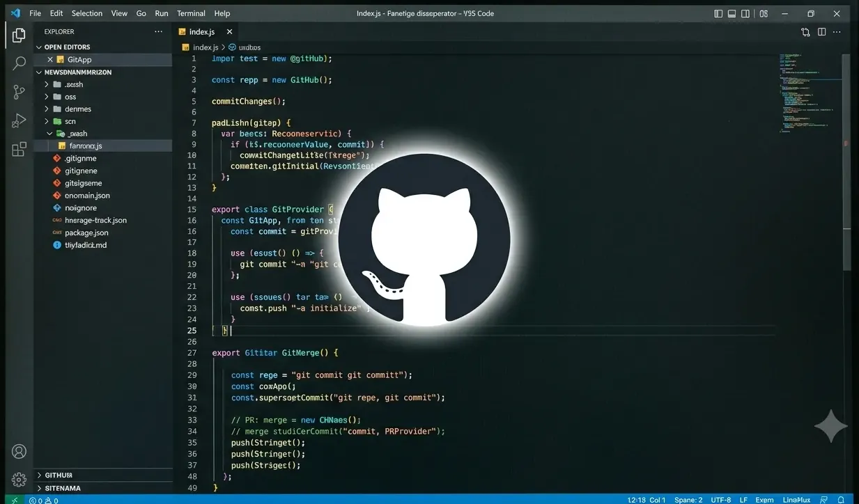The width and height of the screenshot is (859, 504).
Task: Click the remote window indicator in status bar
Action: click(x=15, y=499)
